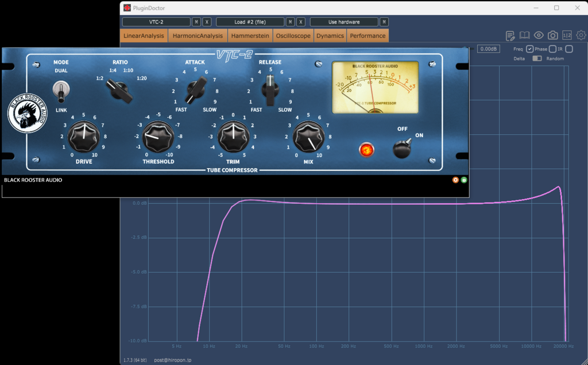This screenshot has height=365, width=588.
Task: Click the green lock icon below VTC-2 panel
Action: click(x=464, y=180)
